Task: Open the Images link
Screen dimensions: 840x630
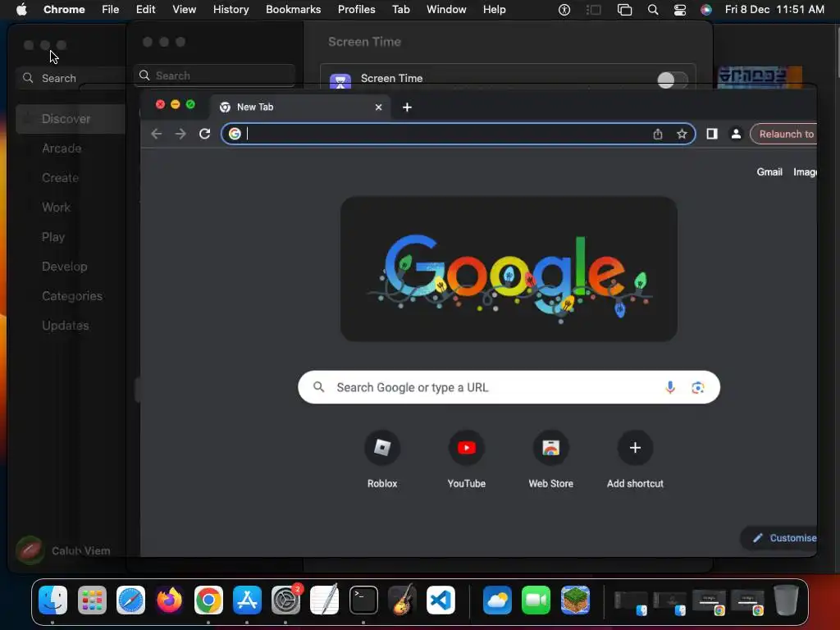Action: (x=805, y=172)
